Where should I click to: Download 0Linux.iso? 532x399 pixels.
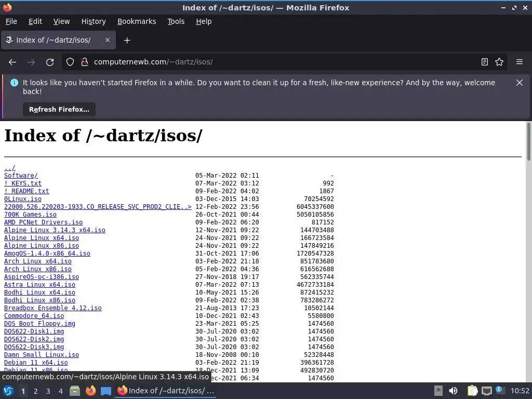pyautogui.click(x=23, y=199)
